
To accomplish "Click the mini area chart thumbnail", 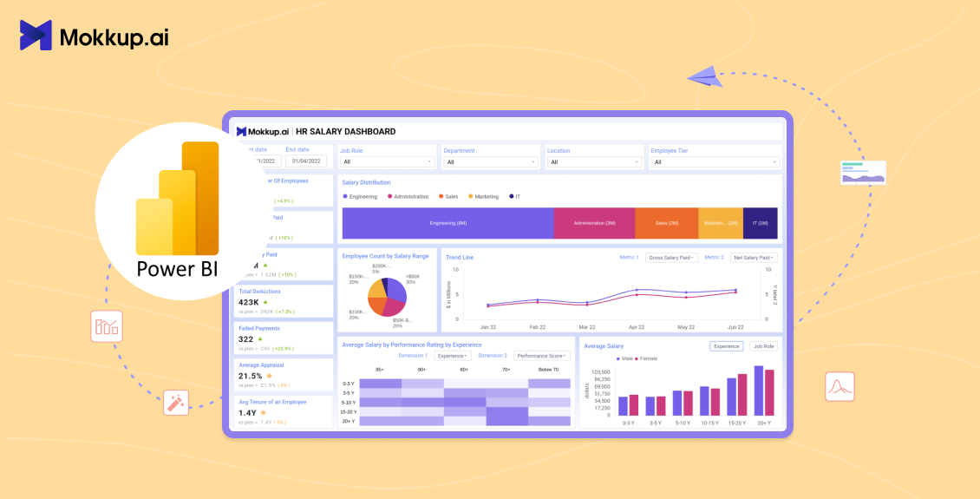I will coord(863,173).
